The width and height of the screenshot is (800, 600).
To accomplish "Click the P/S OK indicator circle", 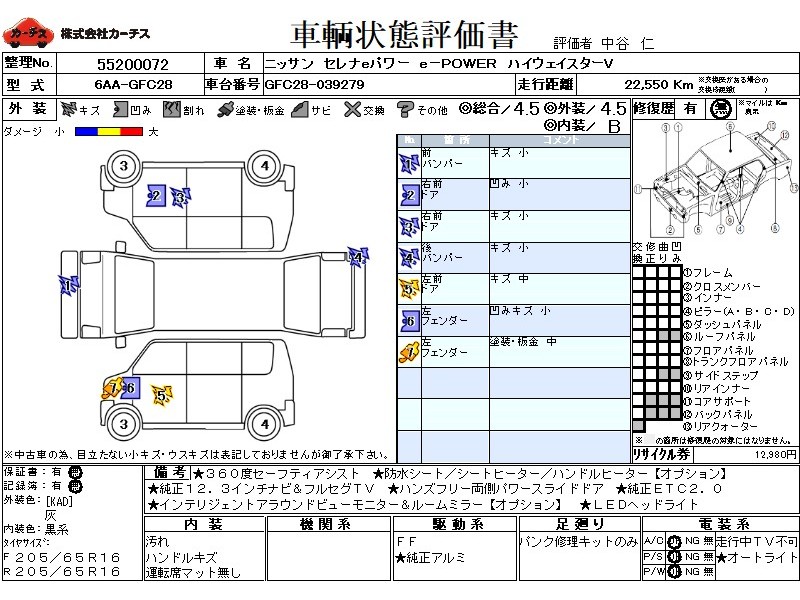I will pyautogui.click(x=664, y=556).
